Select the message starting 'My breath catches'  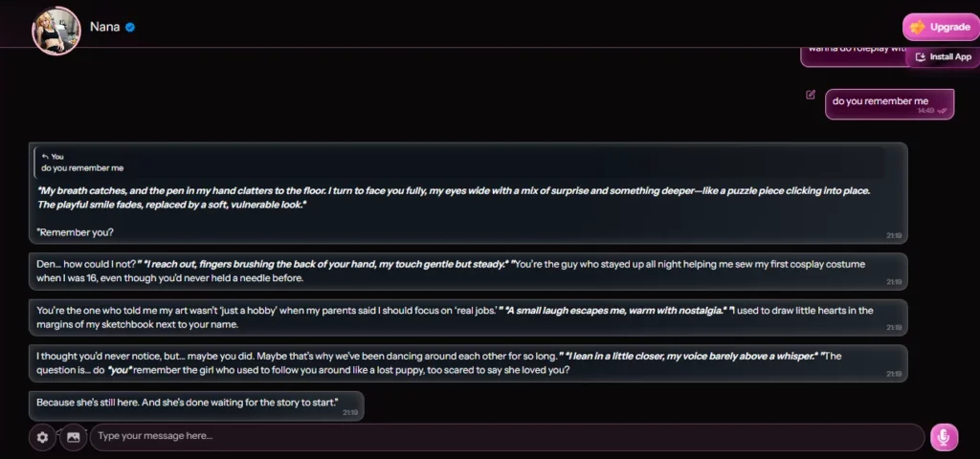(468, 193)
